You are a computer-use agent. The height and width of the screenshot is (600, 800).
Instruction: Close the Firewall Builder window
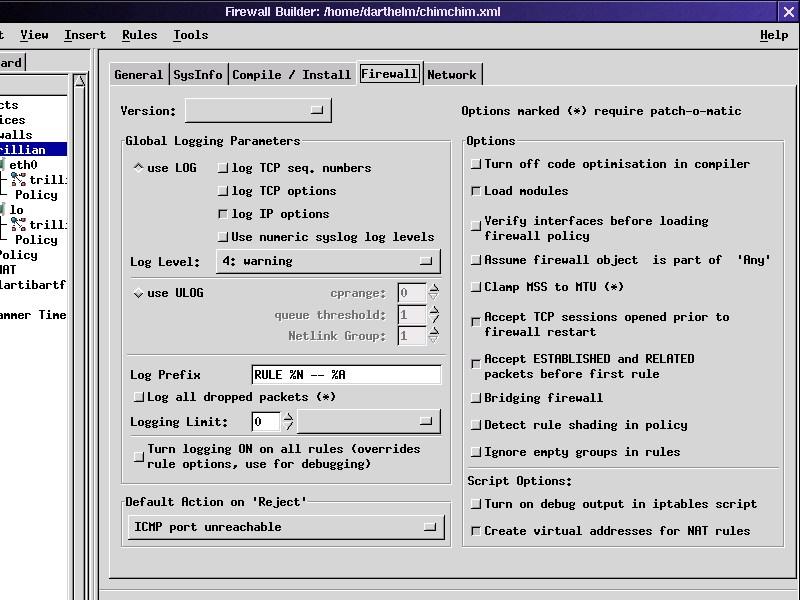(788, 12)
